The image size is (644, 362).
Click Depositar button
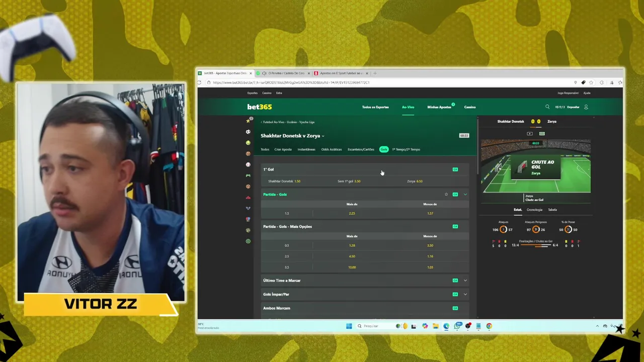[573, 107]
